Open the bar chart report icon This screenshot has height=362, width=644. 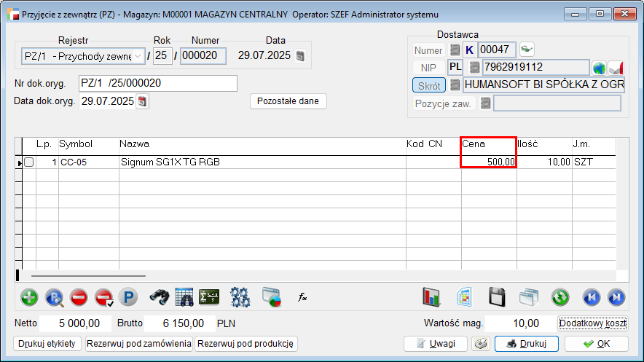tap(433, 297)
